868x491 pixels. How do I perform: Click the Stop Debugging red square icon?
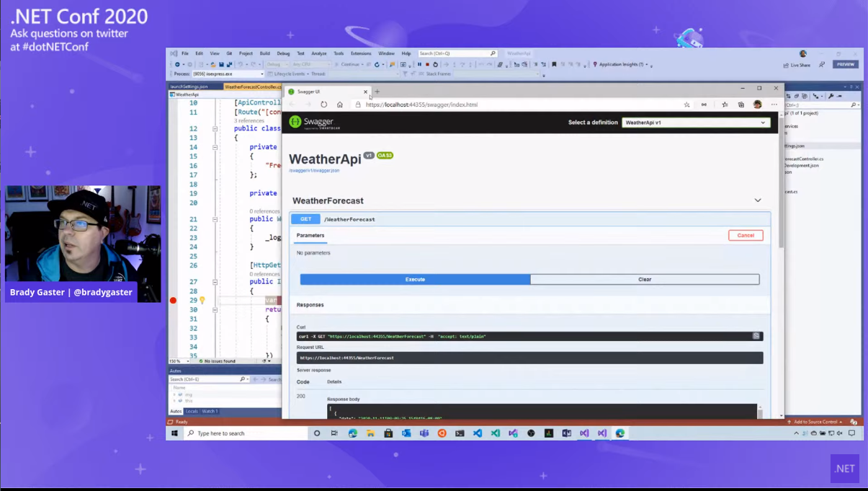(x=427, y=64)
